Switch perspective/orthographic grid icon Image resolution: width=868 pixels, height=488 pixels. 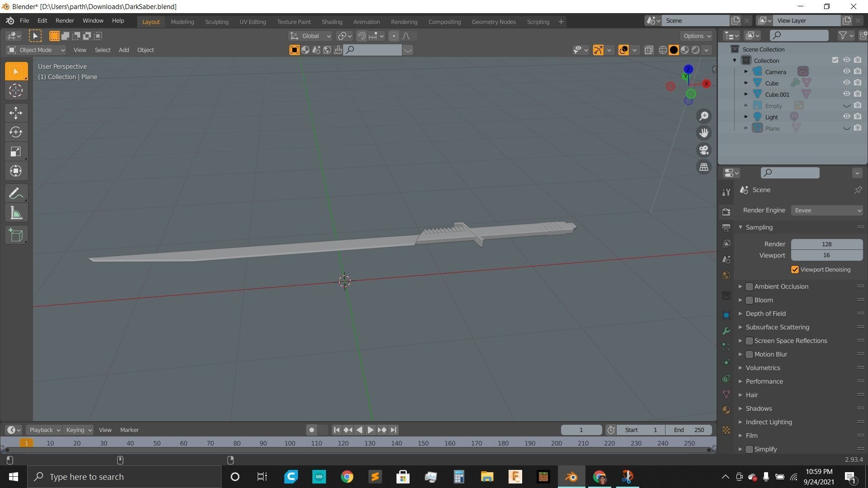(704, 167)
